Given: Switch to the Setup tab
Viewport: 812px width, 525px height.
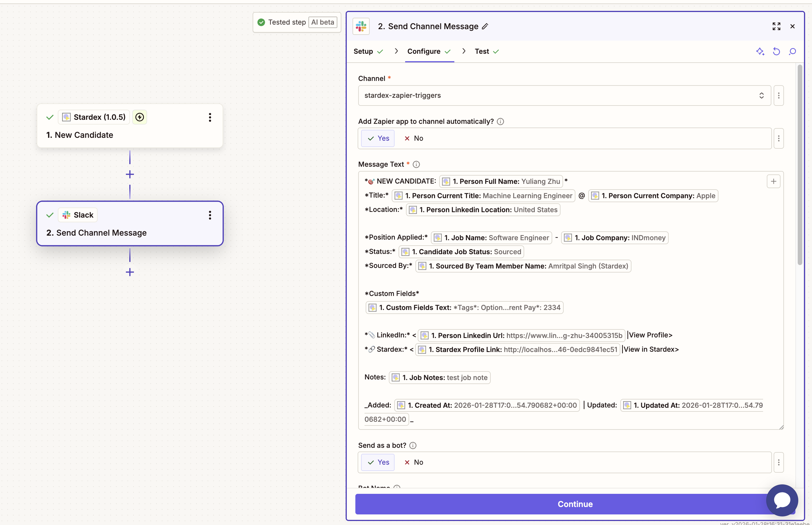Looking at the screenshot, I should (368, 51).
